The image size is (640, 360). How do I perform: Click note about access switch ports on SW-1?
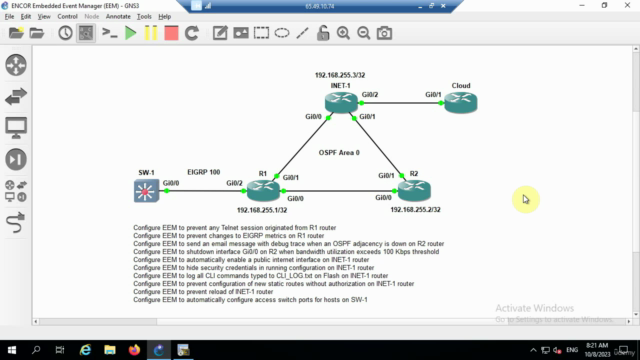coord(250,300)
